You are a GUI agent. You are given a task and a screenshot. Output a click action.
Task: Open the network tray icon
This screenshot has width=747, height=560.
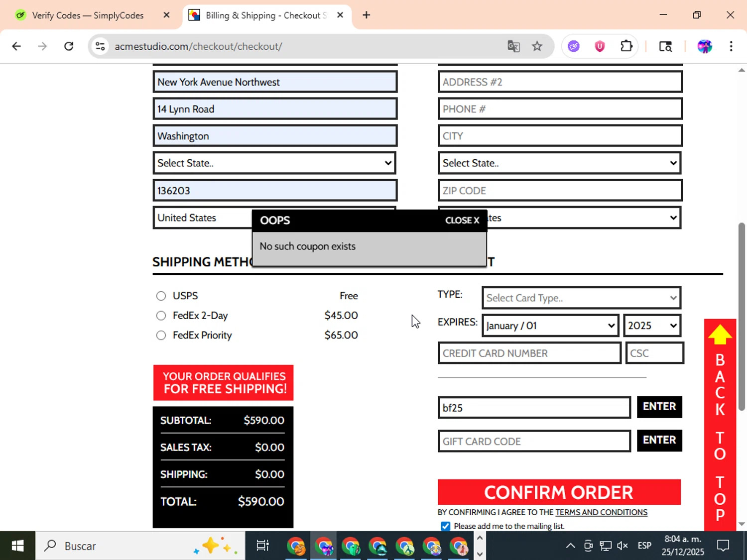[606, 546]
